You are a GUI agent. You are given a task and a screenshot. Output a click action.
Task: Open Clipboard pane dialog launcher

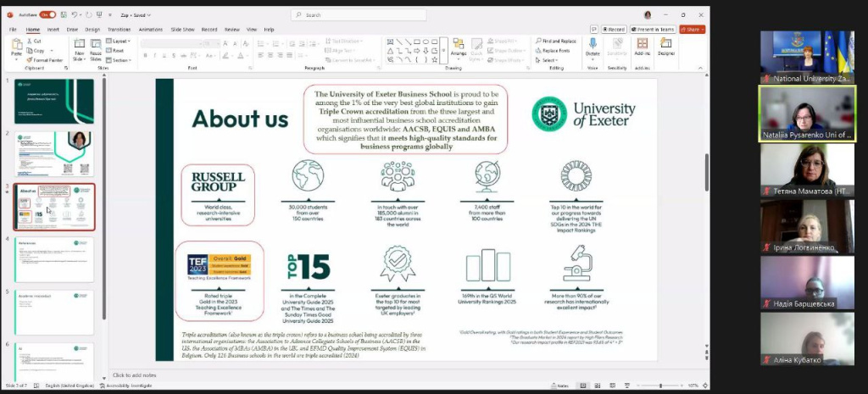click(66, 68)
